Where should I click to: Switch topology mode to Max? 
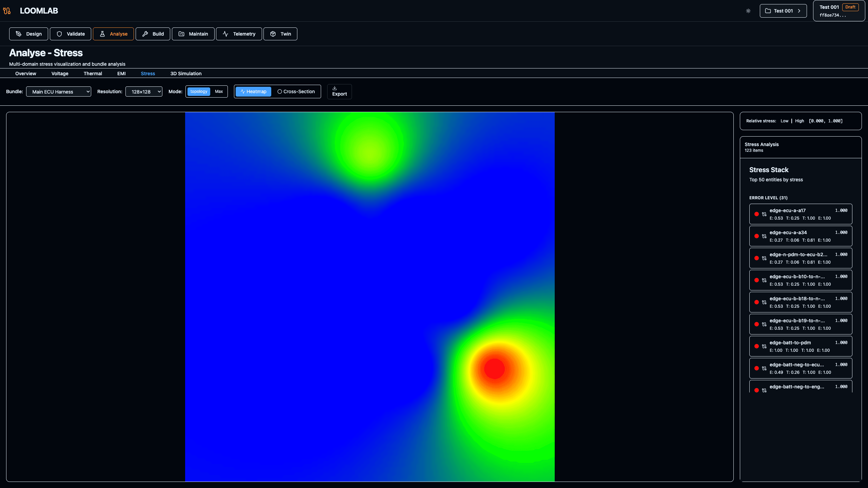click(x=219, y=91)
